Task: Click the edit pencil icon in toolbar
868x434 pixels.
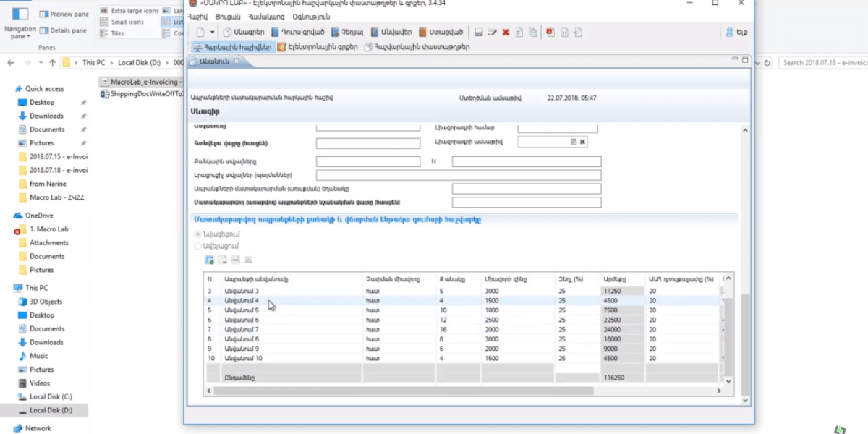Action: point(492,32)
